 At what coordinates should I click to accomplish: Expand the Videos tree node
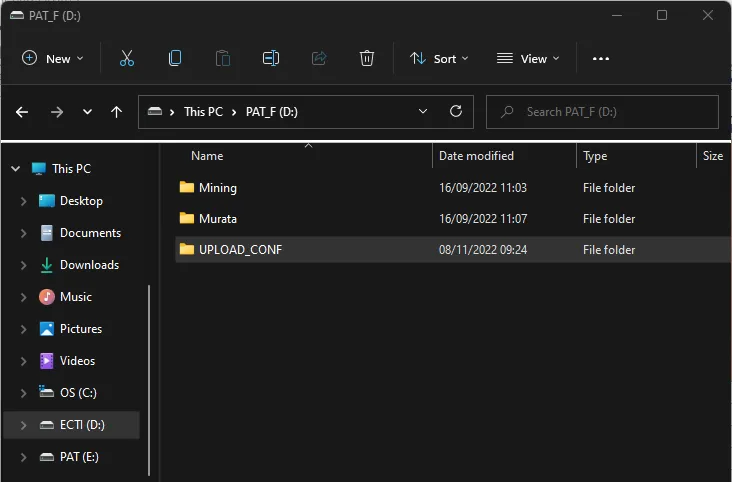click(x=23, y=361)
